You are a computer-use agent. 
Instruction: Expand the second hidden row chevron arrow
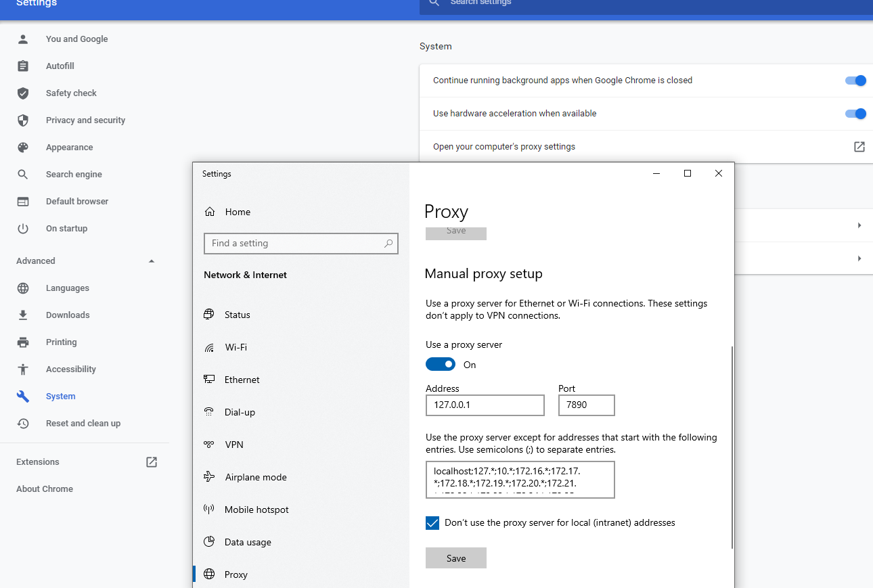click(859, 258)
